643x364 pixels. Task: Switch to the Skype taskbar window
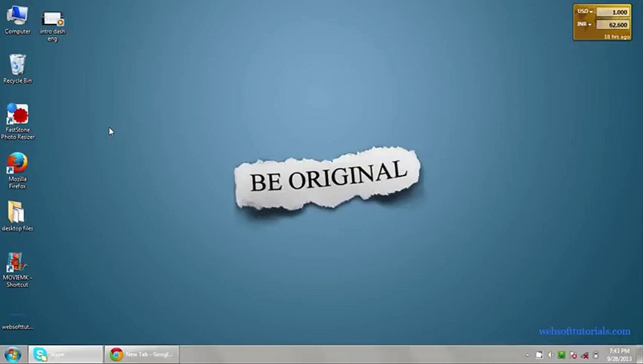pyautogui.click(x=66, y=354)
